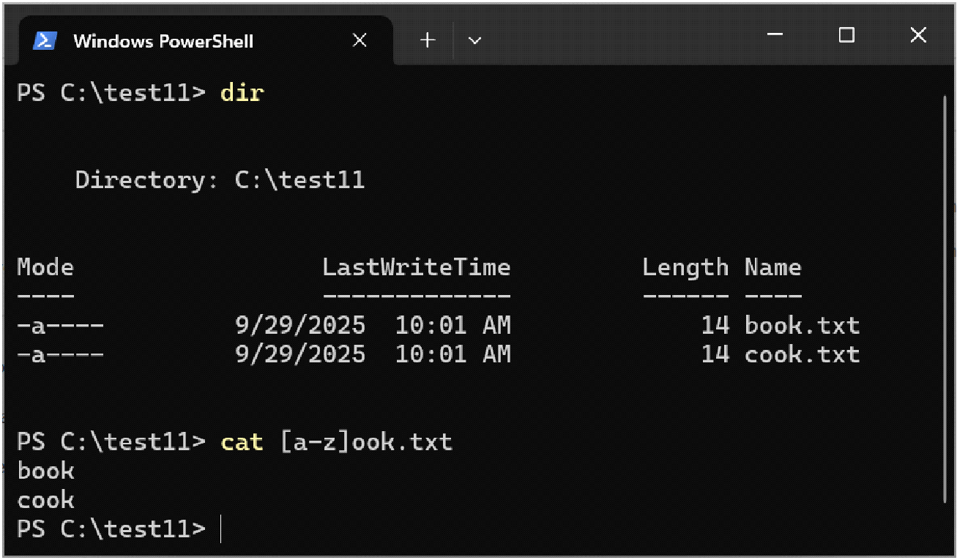Screen dimensions: 957x560
Task: Open a new tab with plus button
Action: tap(428, 40)
